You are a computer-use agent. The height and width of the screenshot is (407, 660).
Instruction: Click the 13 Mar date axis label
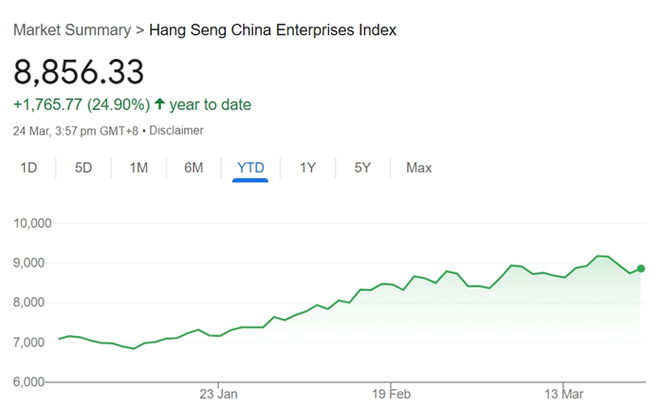tap(564, 394)
